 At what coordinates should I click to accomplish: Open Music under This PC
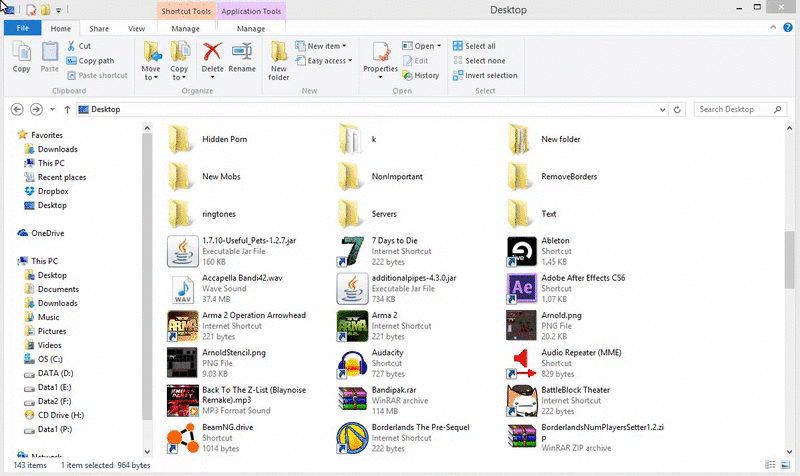(x=42, y=317)
